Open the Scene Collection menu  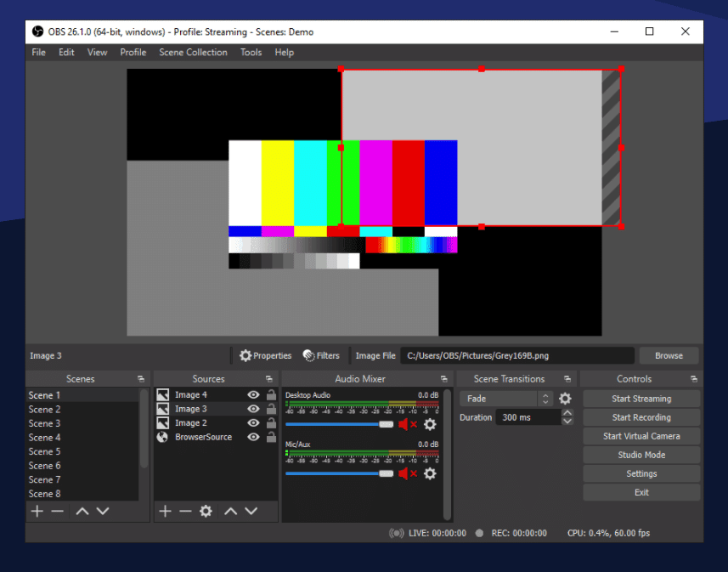coord(193,53)
